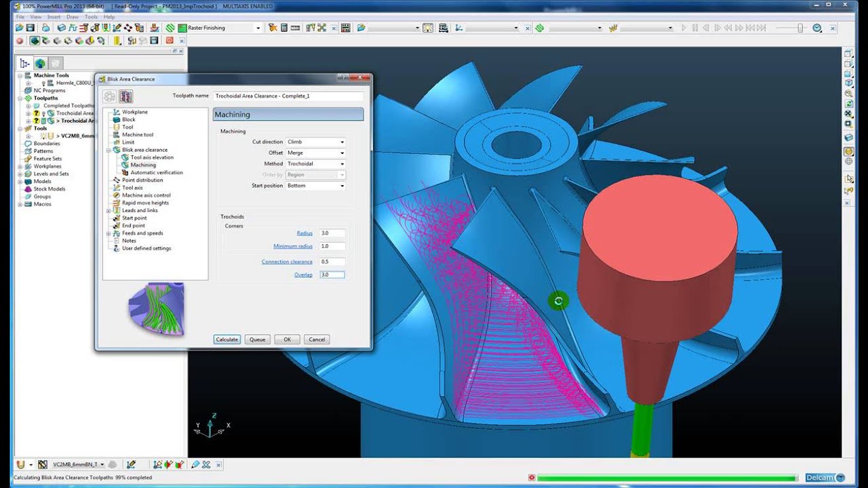Click the copy toolpath settings icon in dialog
The image size is (868, 488).
click(x=125, y=96)
